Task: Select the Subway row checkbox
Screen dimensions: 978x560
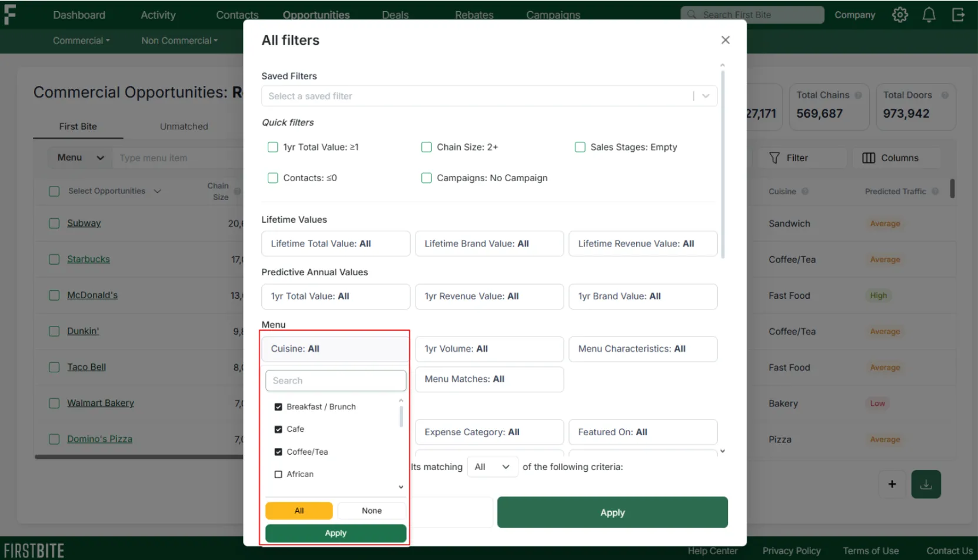Action: [54, 224]
